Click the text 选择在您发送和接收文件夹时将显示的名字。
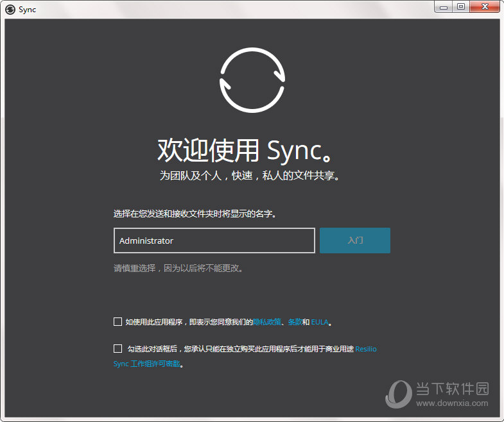Viewport: 504px width, 422px height. 195,214
